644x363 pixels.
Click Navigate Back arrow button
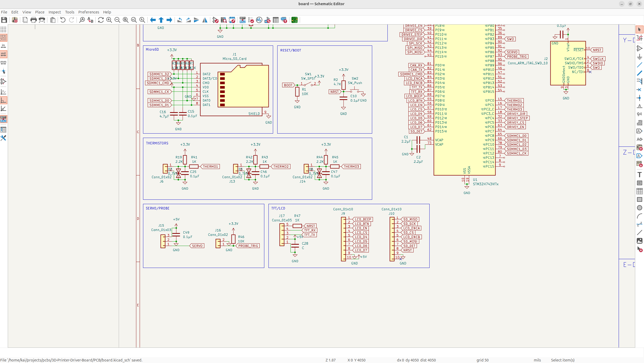pyautogui.click(x=153, y=20)
